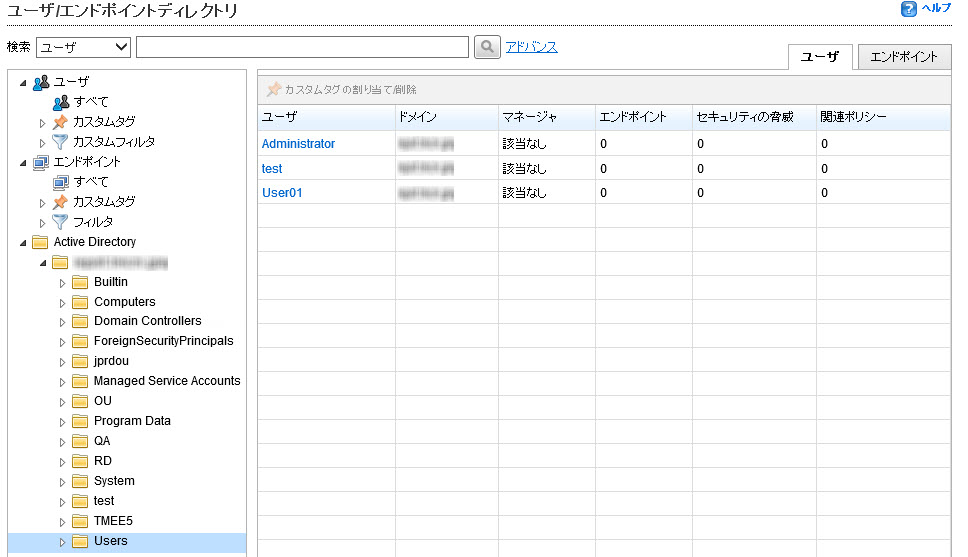Click the users group icon beside ユーザ
The image size is (968, 557).
point(41,82)
